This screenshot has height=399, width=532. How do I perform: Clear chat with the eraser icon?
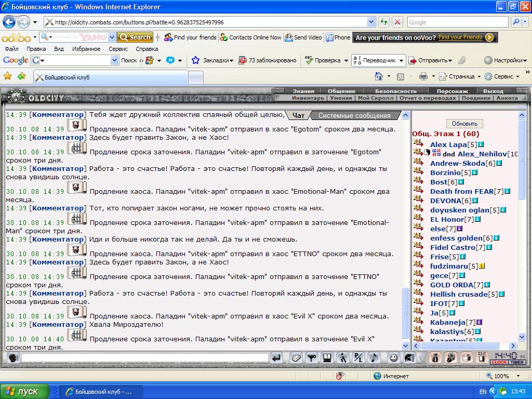[296, 358]
